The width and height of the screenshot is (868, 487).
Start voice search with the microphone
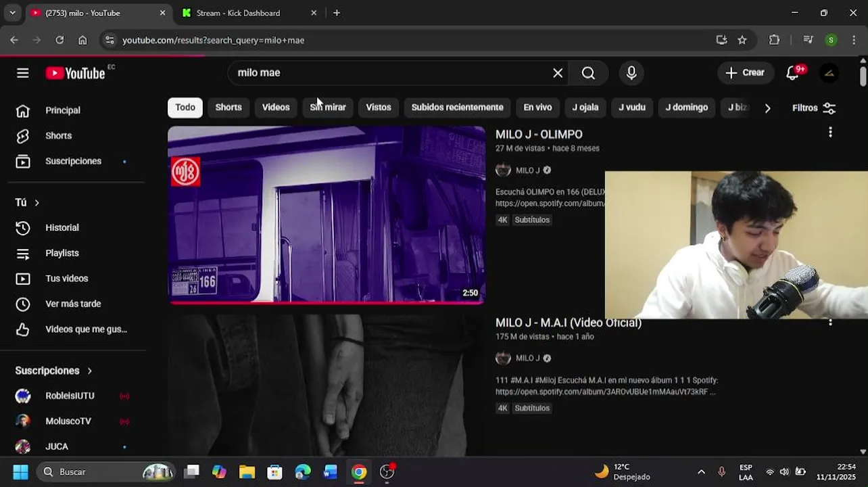click(x=631, y=73)
